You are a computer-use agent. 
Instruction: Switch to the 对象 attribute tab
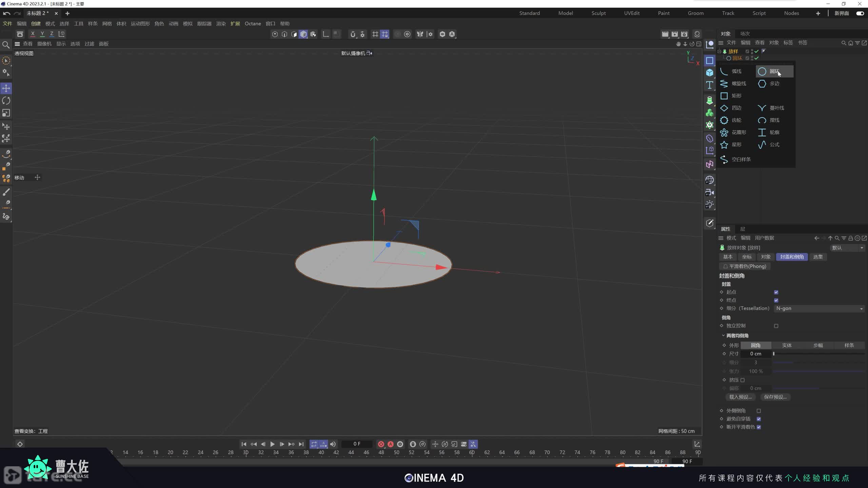click(x=766, y=257)
